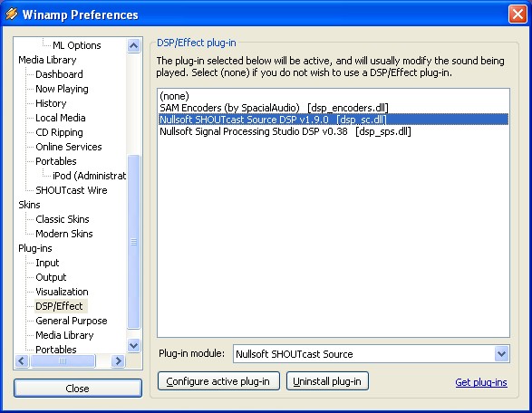Open Visualization in Plug-ins tree
Viewport: 532px width, 413px height.
point(63,292)
